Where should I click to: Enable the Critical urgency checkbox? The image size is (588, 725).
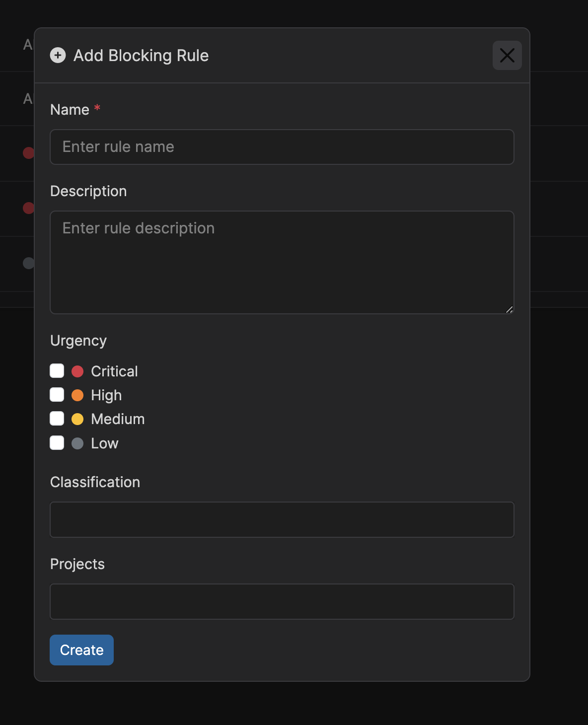(x=57, y=371)
